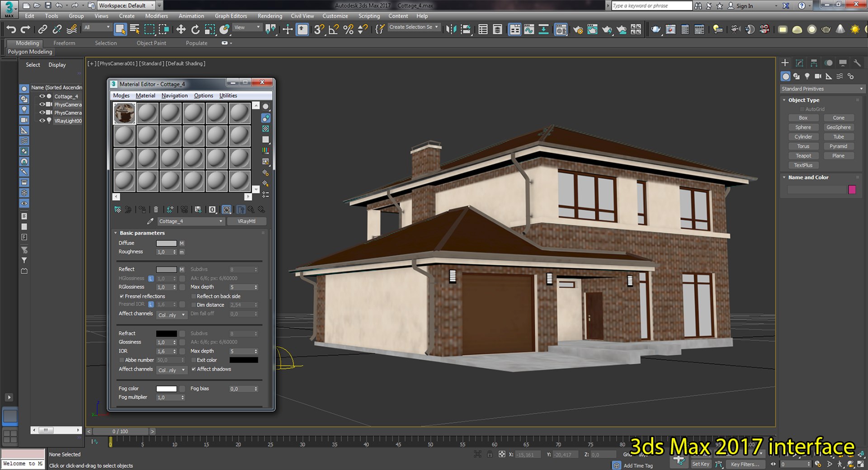Click the Diffuse map M button
The image size is (868, 470).
tap(182, 243)
